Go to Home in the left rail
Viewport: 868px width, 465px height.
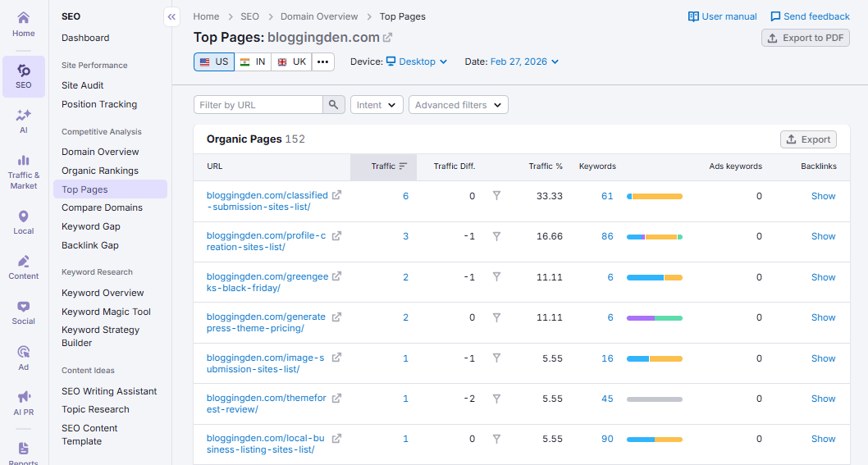[23, 25]
